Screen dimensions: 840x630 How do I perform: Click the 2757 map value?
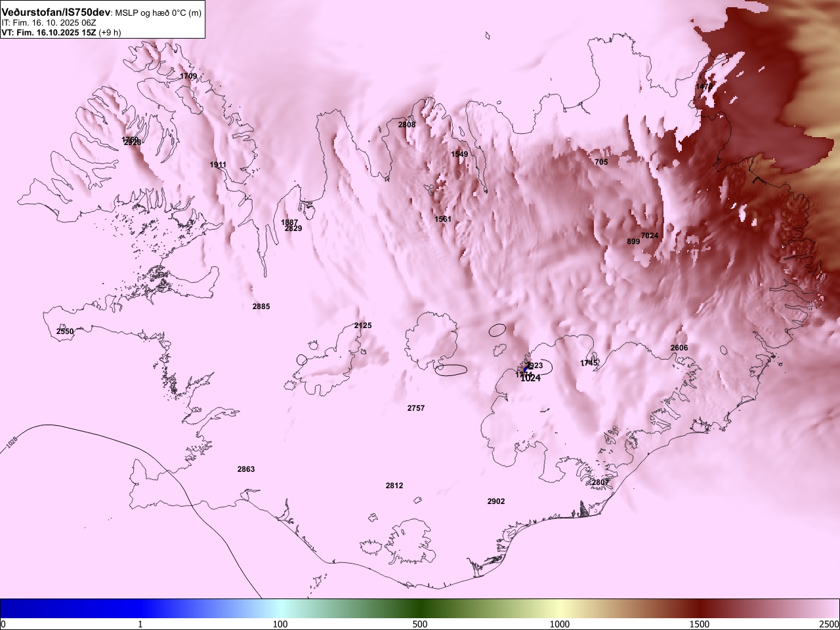416,408
